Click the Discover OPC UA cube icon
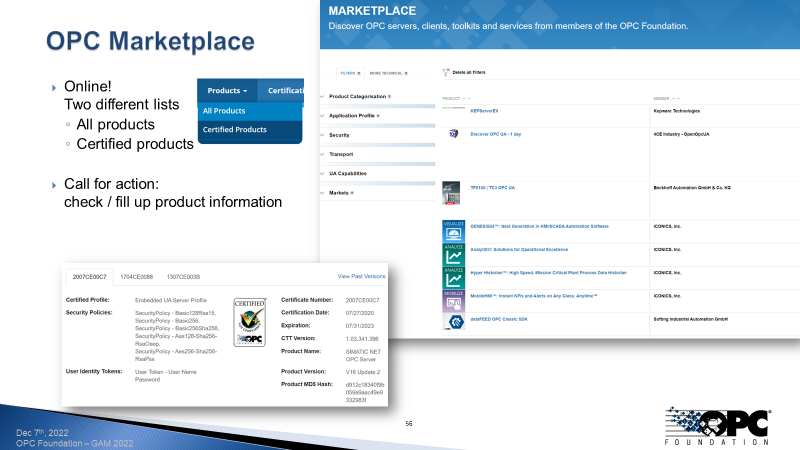Screen dimensions: 800x450 click(x=453, y=134)
